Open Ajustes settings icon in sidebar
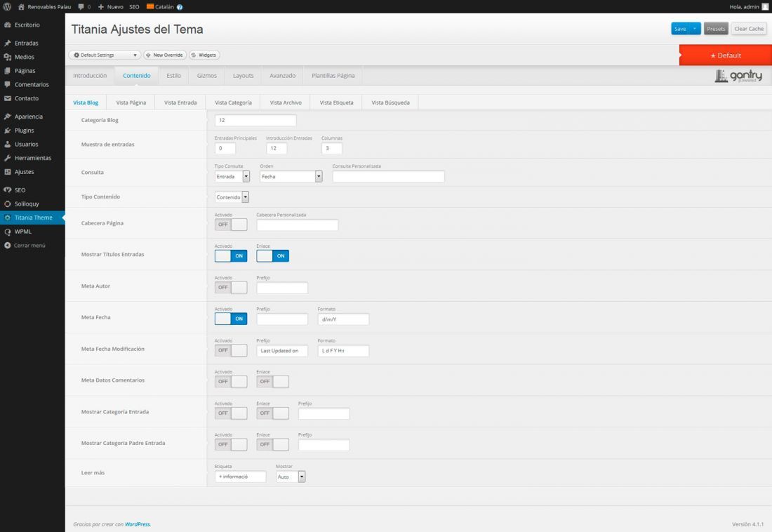The width and height of the screenshot is (772, 532). (8, 172)
